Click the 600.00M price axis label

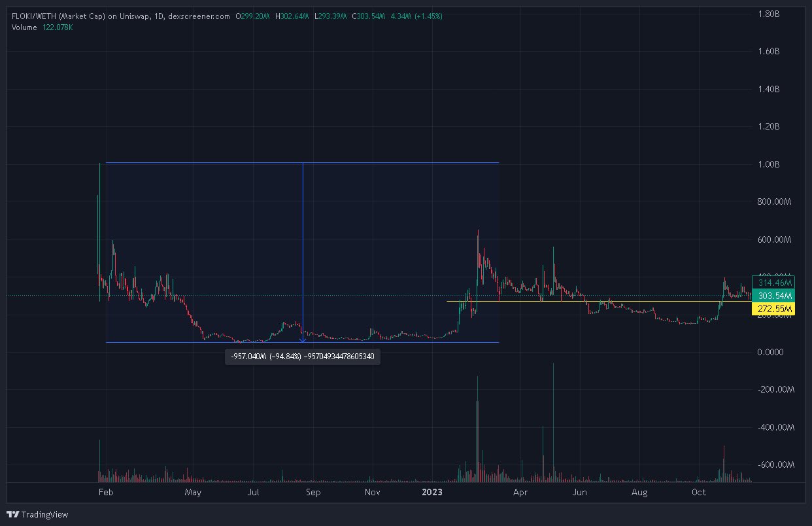click(x=774, y=240)
